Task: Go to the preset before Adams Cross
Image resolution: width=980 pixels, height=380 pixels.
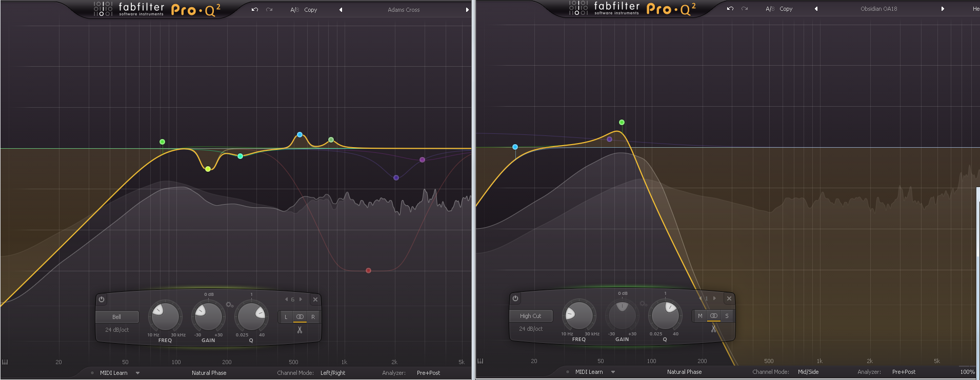Action: tap(341, 10)
